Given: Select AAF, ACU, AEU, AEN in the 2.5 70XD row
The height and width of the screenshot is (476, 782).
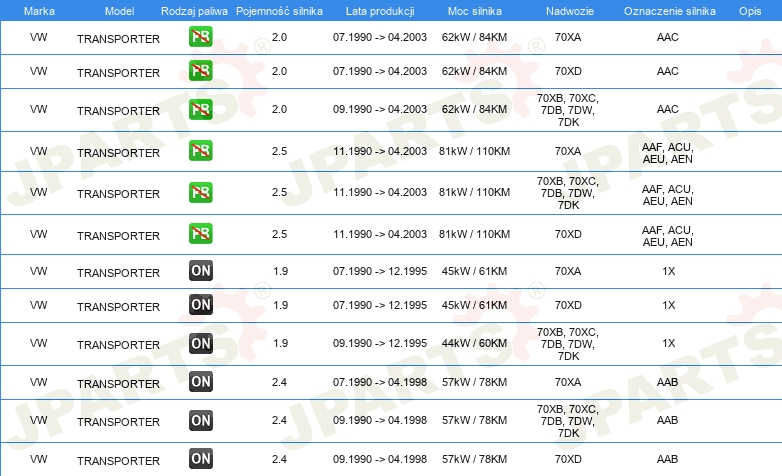Looking at the screenshot, I should 668,236.
